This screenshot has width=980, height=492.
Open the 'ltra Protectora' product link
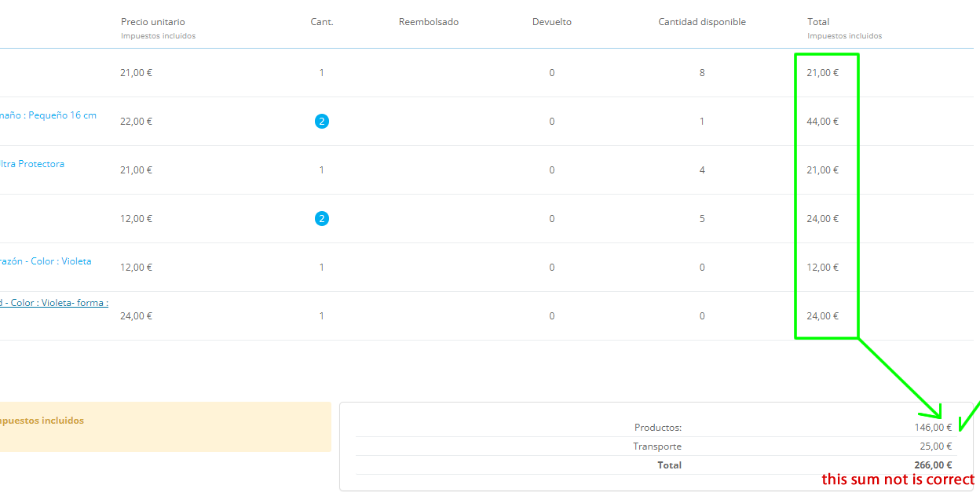[x=32, y=164]
